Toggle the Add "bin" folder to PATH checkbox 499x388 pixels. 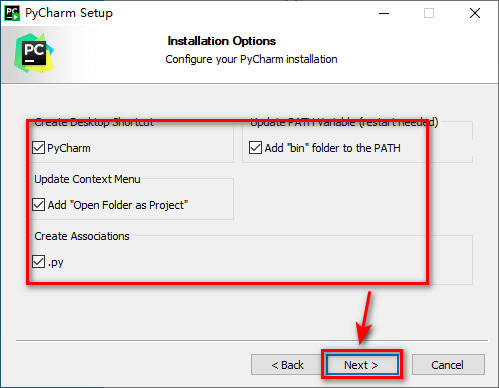click(x=255, y=148)
